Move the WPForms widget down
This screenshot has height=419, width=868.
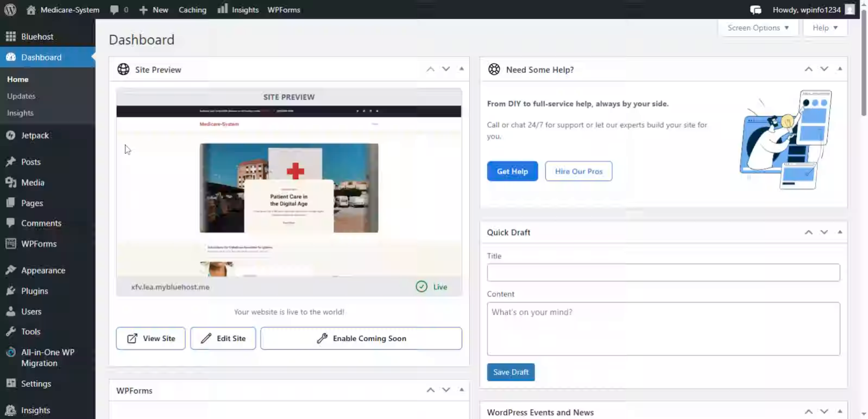click(x=446, y=390)
